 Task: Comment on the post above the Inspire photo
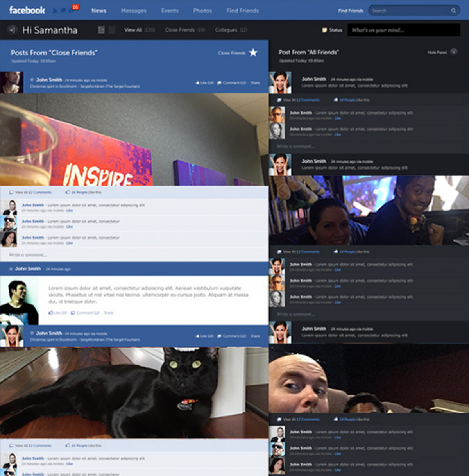point(232,83)
